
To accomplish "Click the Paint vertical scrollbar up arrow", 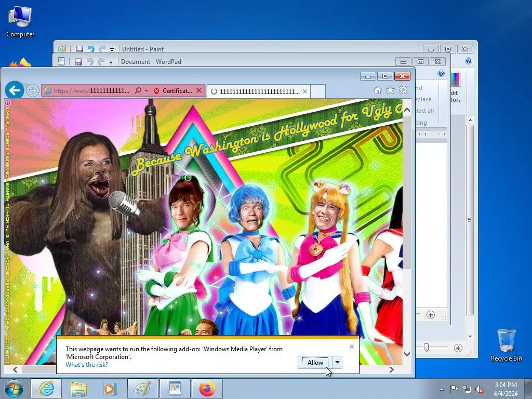I will coord(470,120).
